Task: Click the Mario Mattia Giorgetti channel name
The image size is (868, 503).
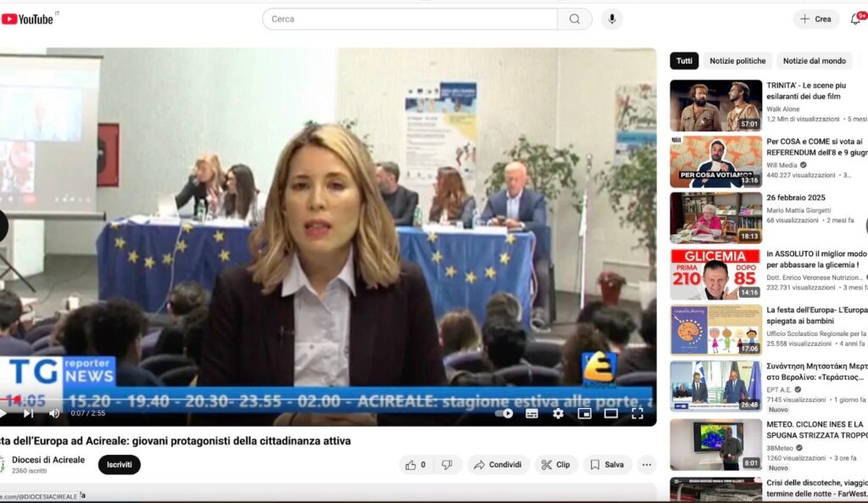Action: [x=798, y=210]
